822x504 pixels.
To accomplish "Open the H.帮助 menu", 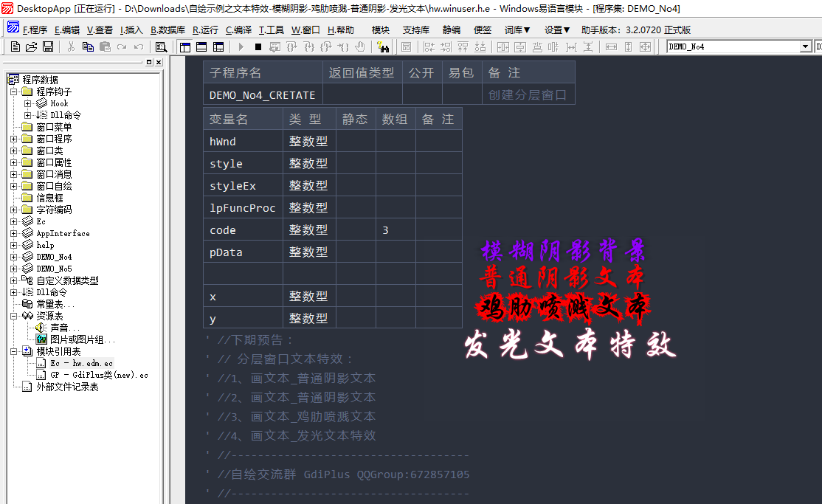I will pos(341,30).
